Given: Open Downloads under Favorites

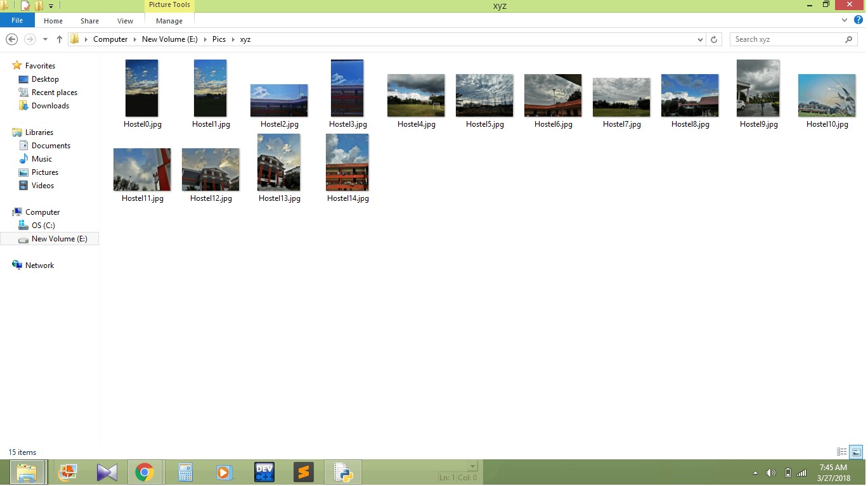Looking at the screenshot, I should [x=50, y=106].
